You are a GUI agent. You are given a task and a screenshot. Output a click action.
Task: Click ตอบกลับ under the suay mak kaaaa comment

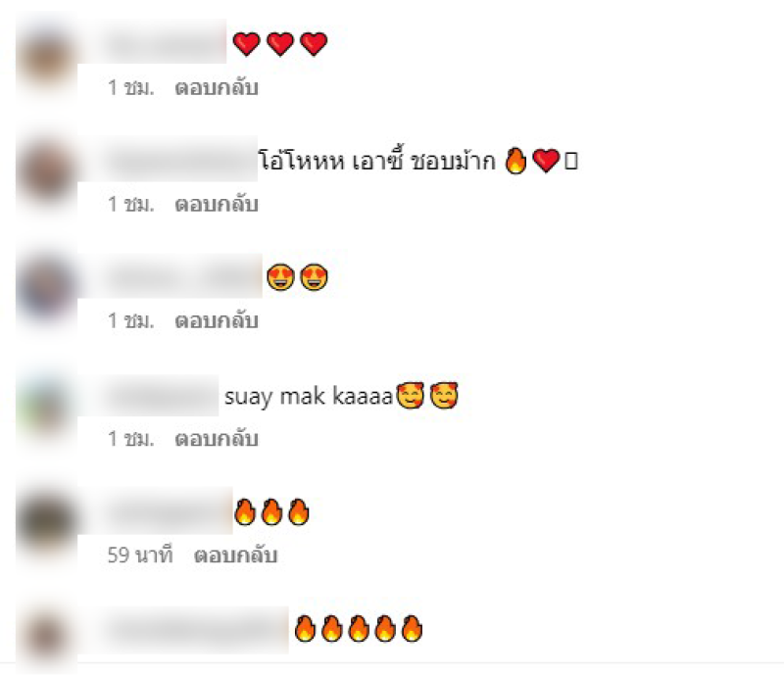click(217, 439)
